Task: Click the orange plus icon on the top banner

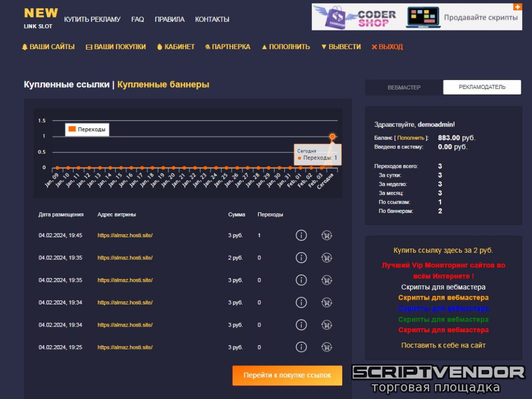Action: pos(517,7)
